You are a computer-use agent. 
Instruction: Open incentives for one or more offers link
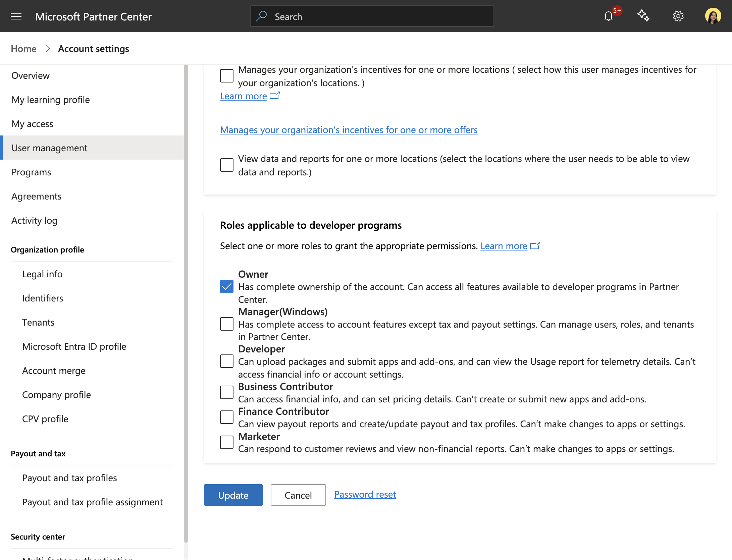click(349, 130)
